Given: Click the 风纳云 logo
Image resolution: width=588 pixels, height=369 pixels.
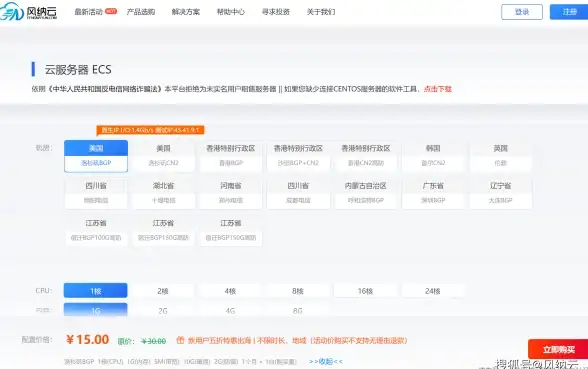Looking at the screenshot, I should 28,11.
